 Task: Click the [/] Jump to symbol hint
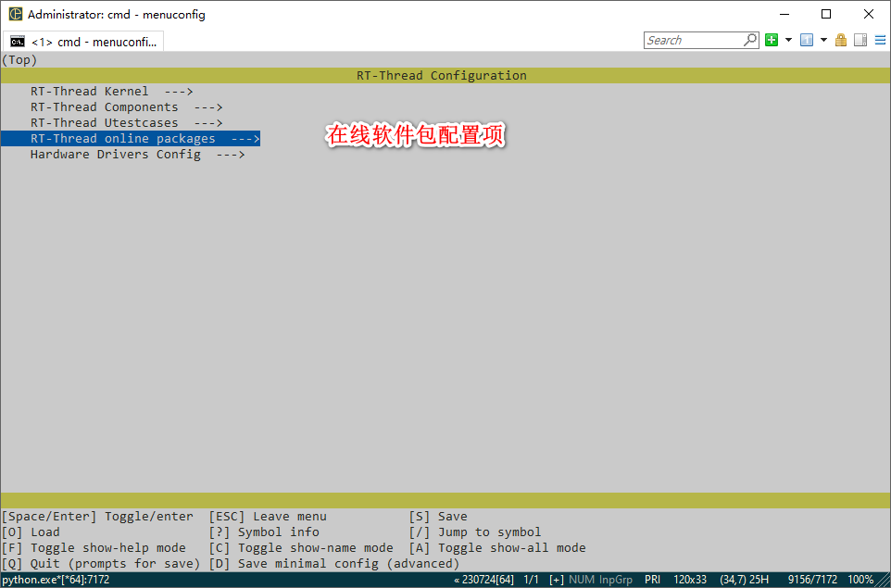click(x=475, y=532)
